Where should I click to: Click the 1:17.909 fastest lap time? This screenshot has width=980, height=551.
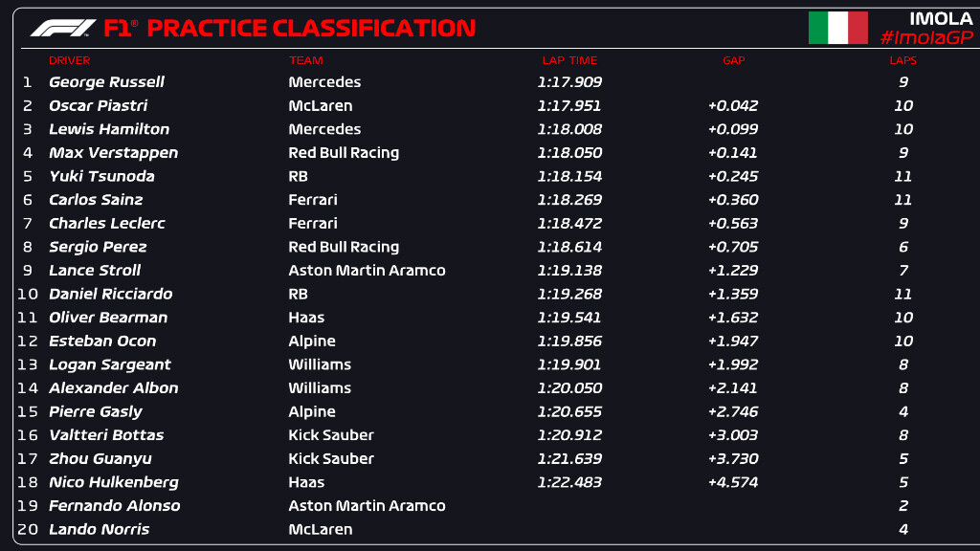(x=568, y=82)
